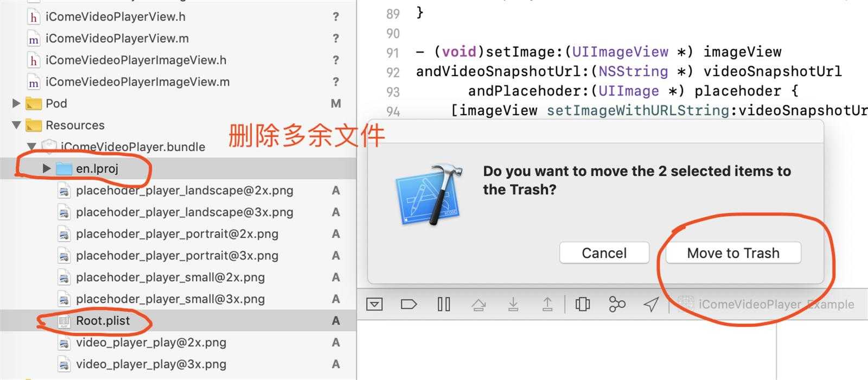Select iComeVideoPlayer_Example process in debug bar

[765, 304]
